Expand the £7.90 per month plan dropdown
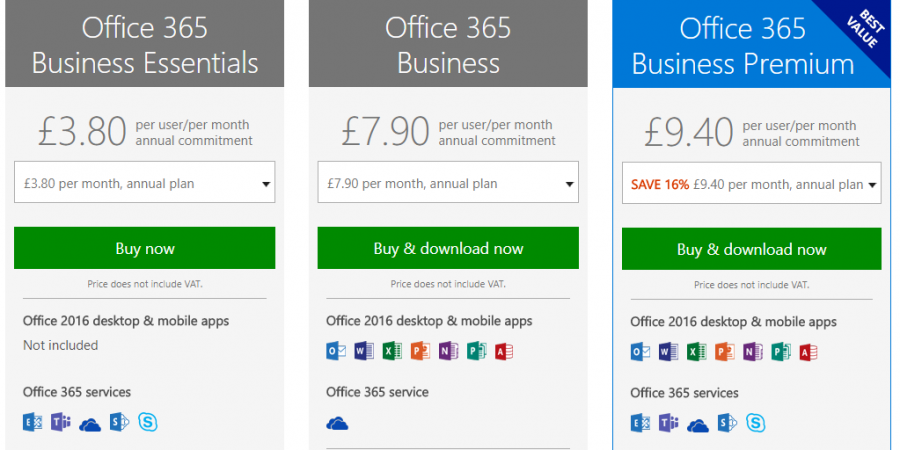This screenshot has height=450, width=900. point(448,184)
